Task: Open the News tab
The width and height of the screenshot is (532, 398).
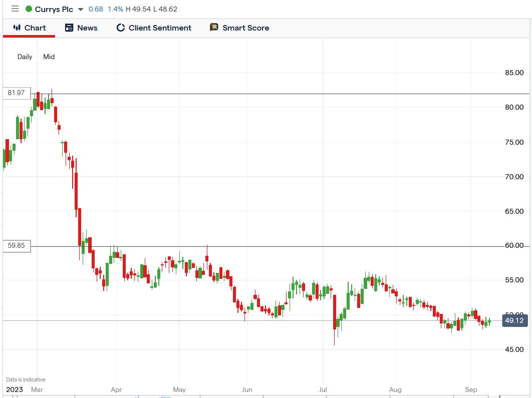Action: 81,28
